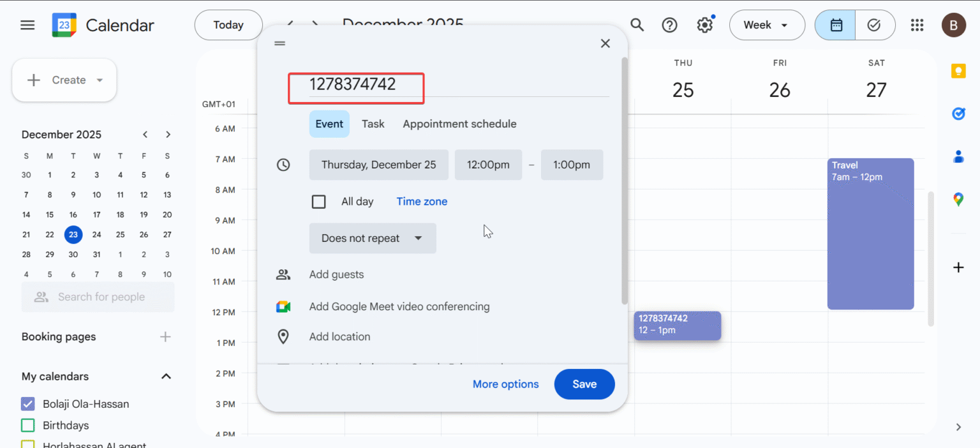Check the All day checkbox

tap(318, 202)
